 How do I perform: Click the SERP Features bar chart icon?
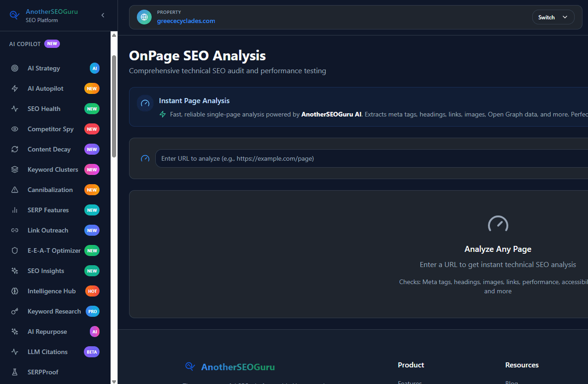click(15, 210)
